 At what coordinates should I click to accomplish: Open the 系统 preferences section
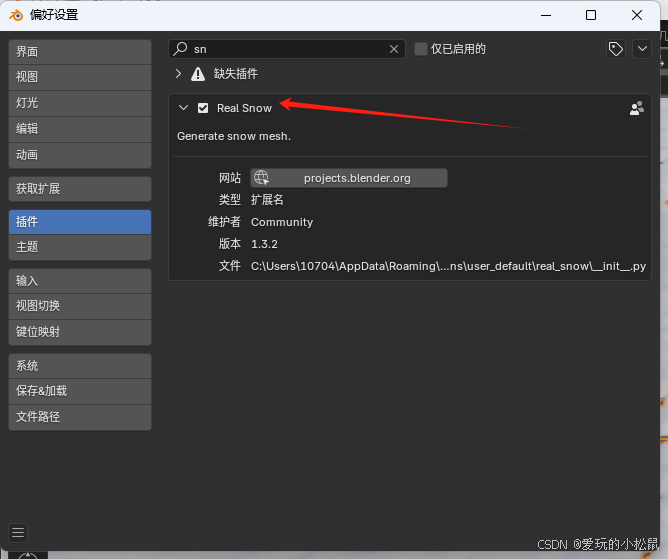tap(80, 366)
